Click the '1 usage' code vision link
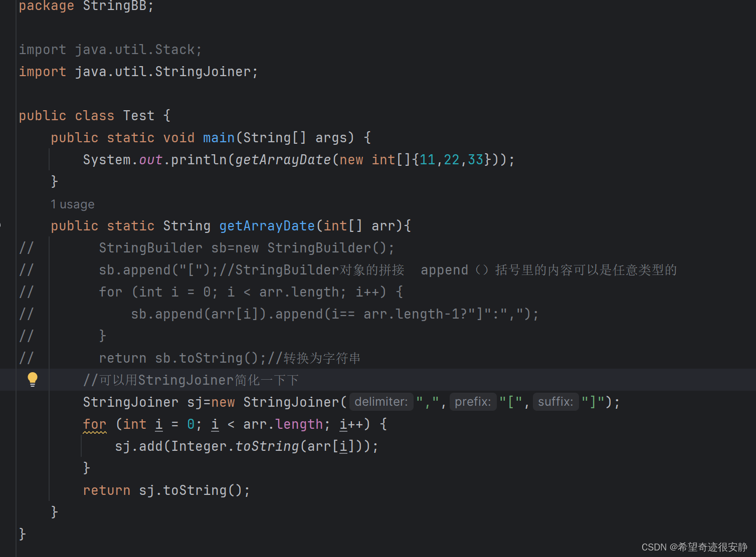This screenshot has height=557, width=756. 73,204
